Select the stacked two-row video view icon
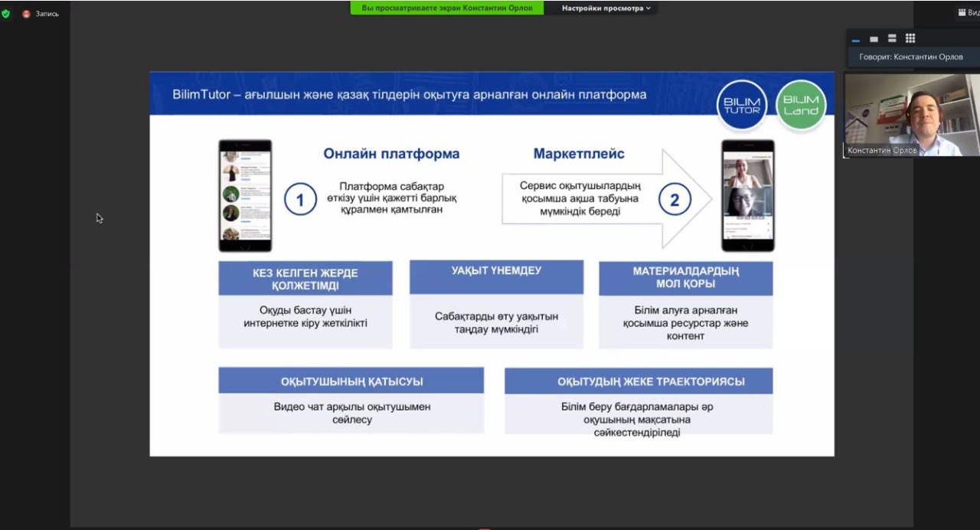This screenshot has width=980, height=530. tap(892, 38)
